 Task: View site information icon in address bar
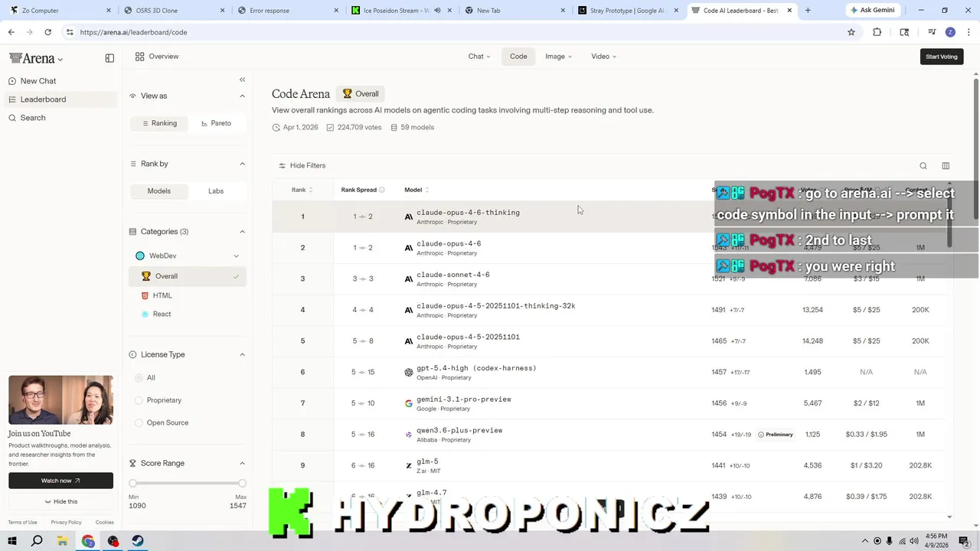click(70, 32)
